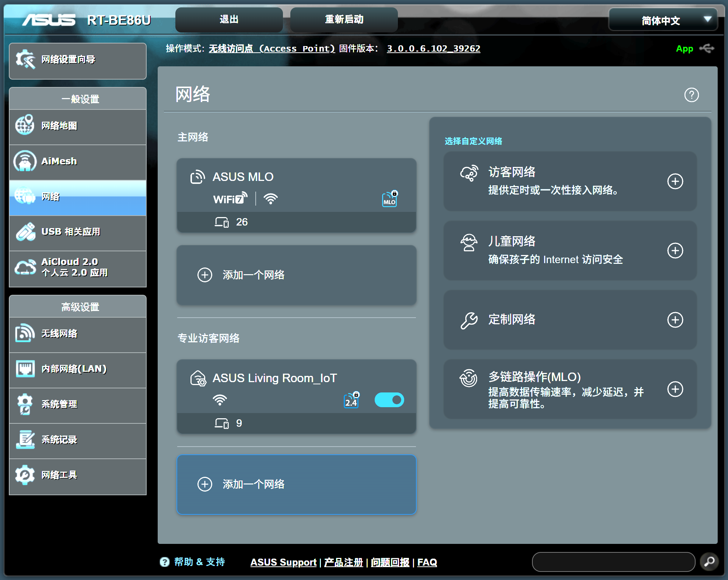Click the client device icon beside 26
This screenshot has height=580, width=728.
click(x=222, y=222)
